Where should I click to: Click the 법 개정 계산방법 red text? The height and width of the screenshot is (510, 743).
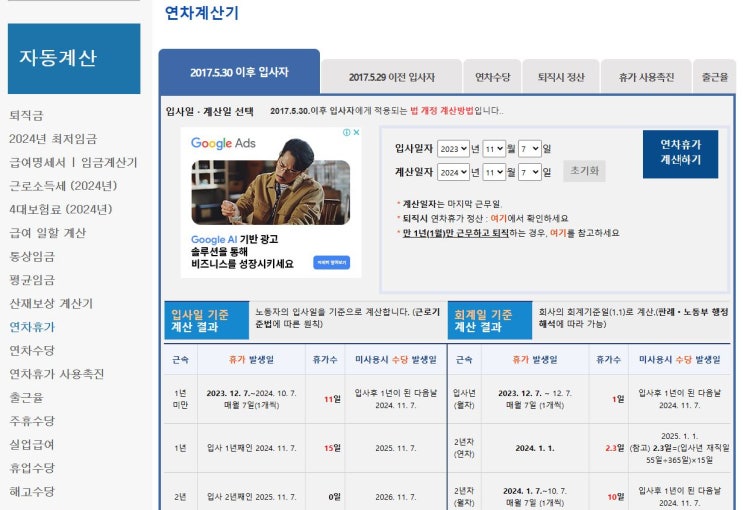click(442, 111)
